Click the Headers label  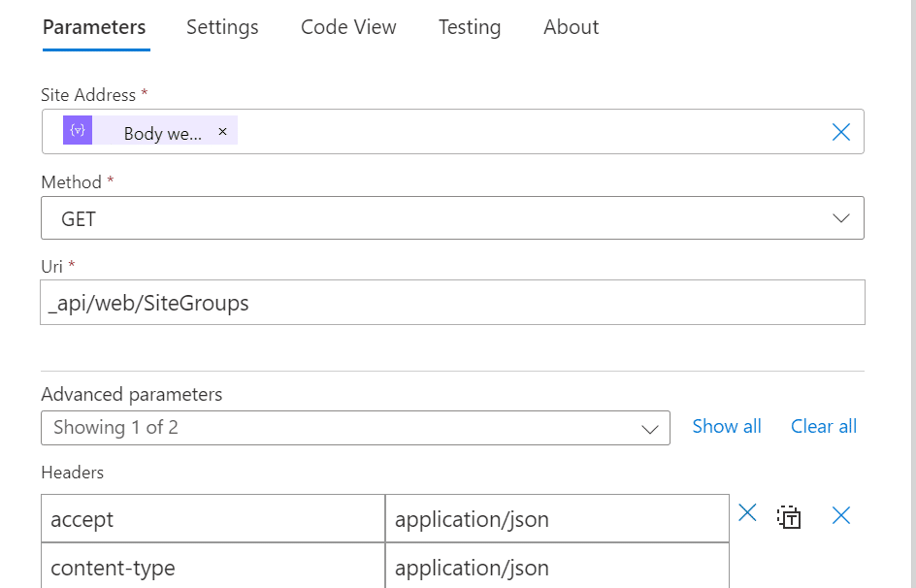pos(73,473)
